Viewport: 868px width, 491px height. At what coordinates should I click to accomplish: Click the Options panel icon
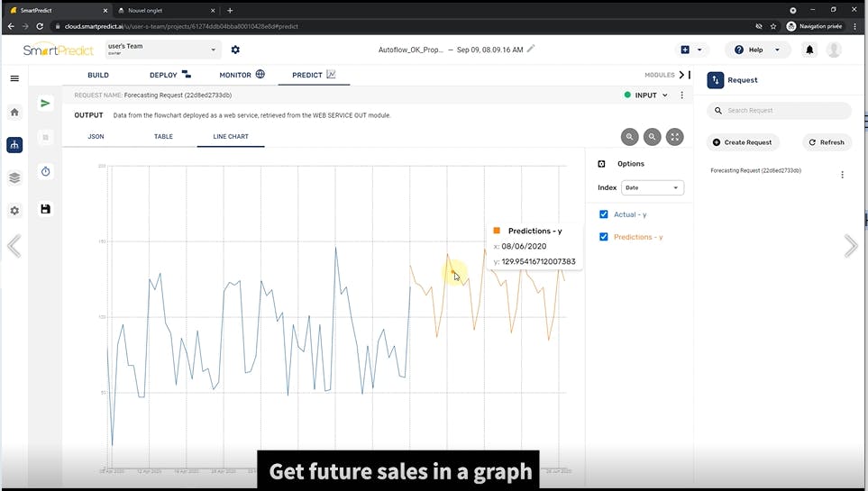(602, 164)
